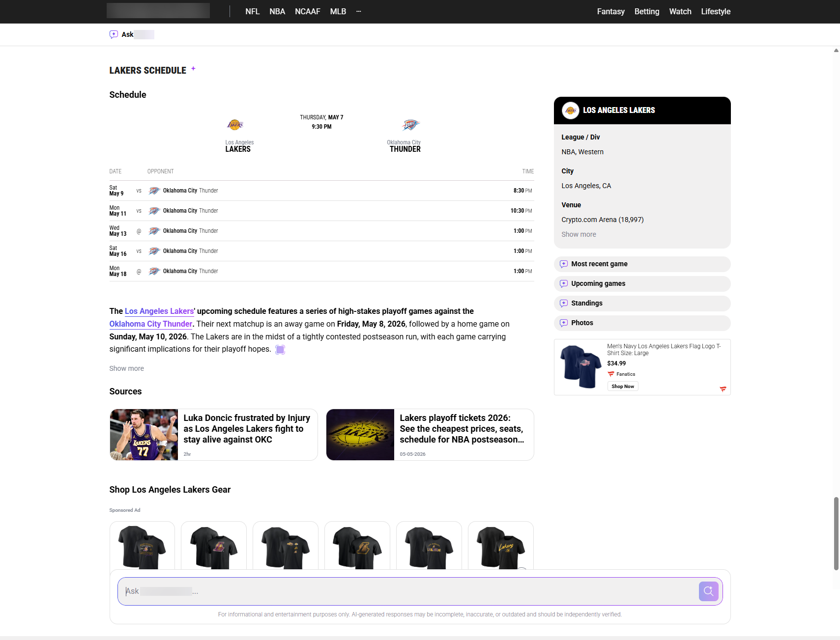Follow the Oklahoma City Thunder link in summary
Viewport: 840px width, 640px height.
coord(151,324)
